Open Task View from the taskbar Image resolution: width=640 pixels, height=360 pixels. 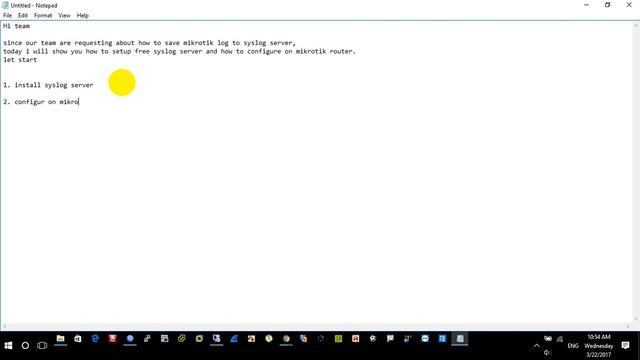click(x=42, y=346)
